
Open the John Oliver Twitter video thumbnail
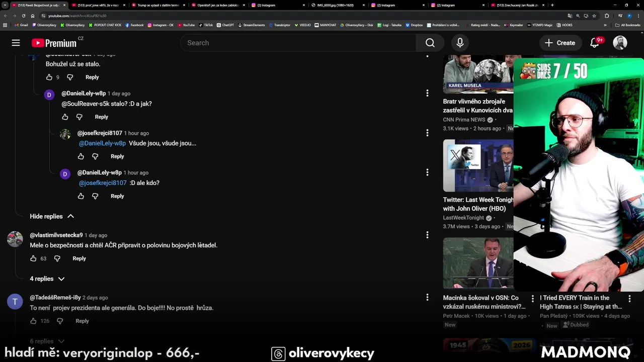pyautogui.click(x=478, y=165)
